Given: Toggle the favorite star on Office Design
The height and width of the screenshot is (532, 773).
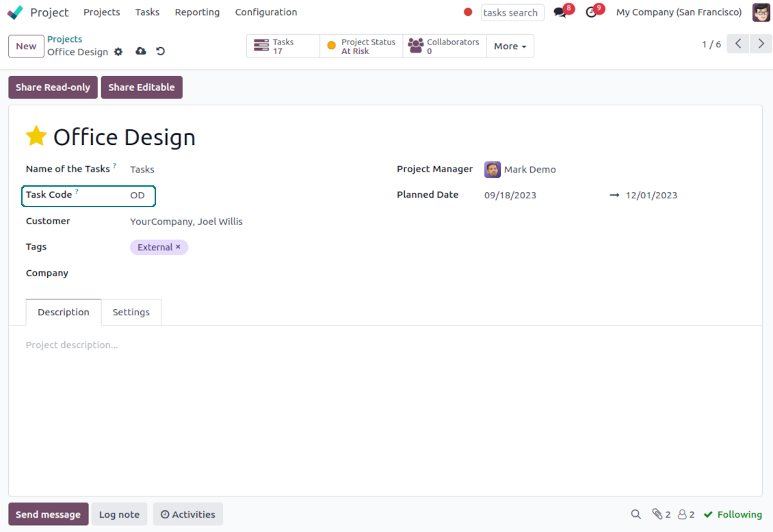Looking at the screenshot, I should tap(36, 137).
